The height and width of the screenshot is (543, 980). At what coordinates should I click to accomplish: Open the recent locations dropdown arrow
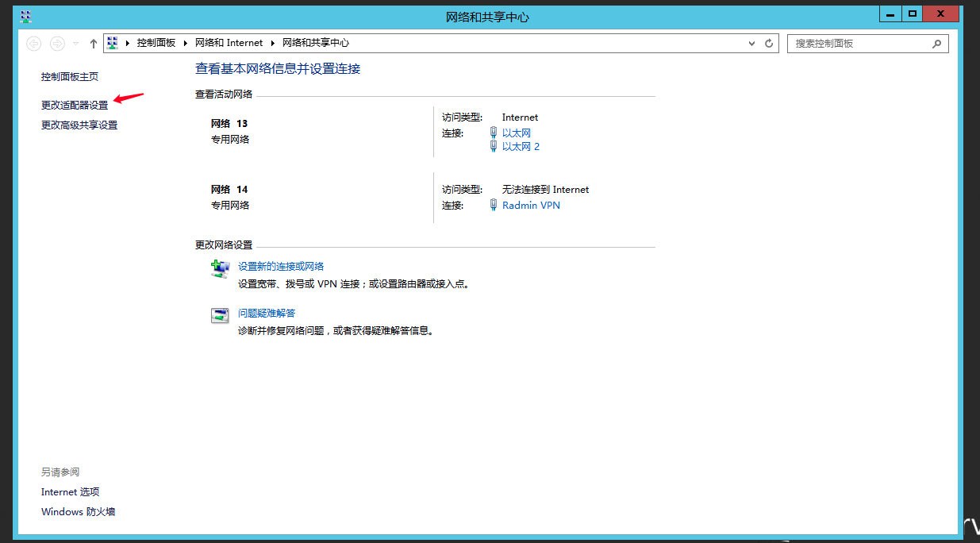coord(76,44)
